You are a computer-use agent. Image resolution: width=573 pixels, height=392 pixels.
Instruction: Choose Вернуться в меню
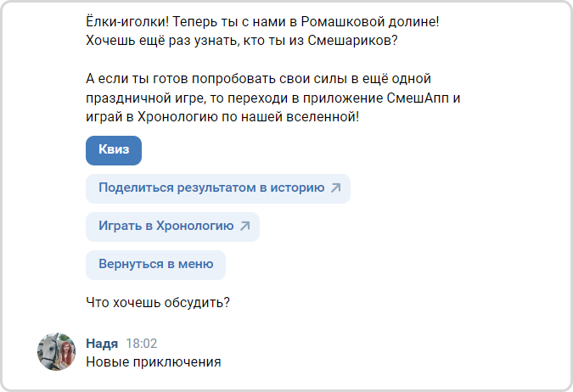(155, 265)
